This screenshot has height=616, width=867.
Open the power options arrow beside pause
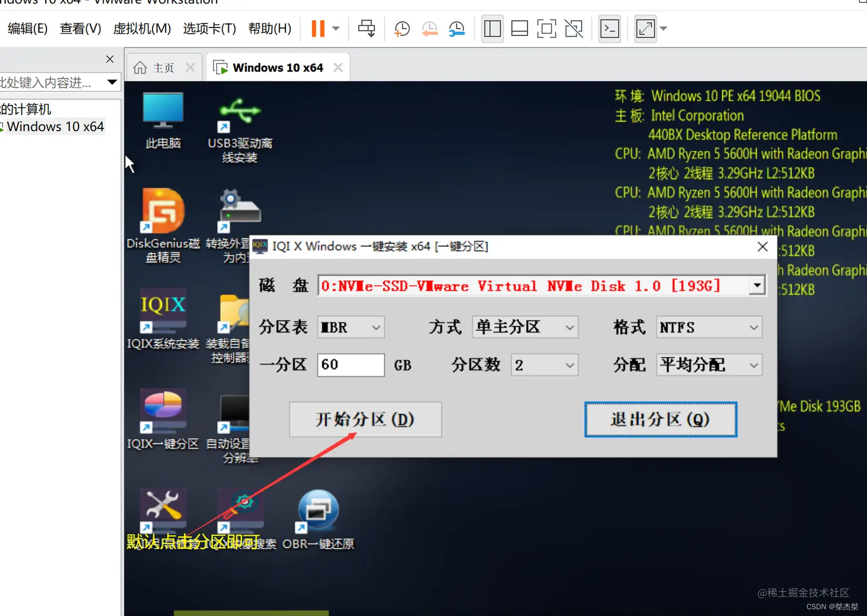point(336,28)
